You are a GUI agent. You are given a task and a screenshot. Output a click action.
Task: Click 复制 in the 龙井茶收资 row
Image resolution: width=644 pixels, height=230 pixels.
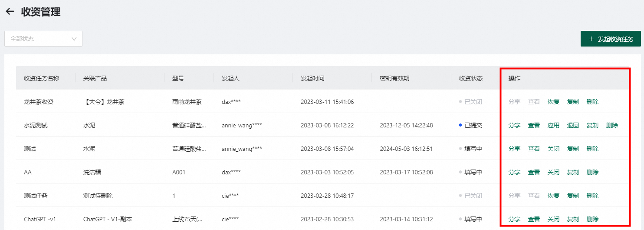(573, 102)
